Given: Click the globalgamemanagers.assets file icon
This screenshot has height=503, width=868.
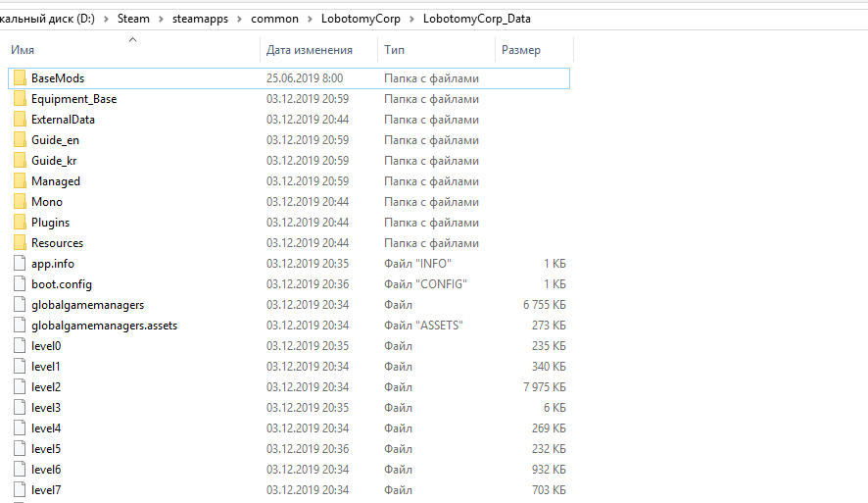Looking at the screenshot, I should pos(20,326).
